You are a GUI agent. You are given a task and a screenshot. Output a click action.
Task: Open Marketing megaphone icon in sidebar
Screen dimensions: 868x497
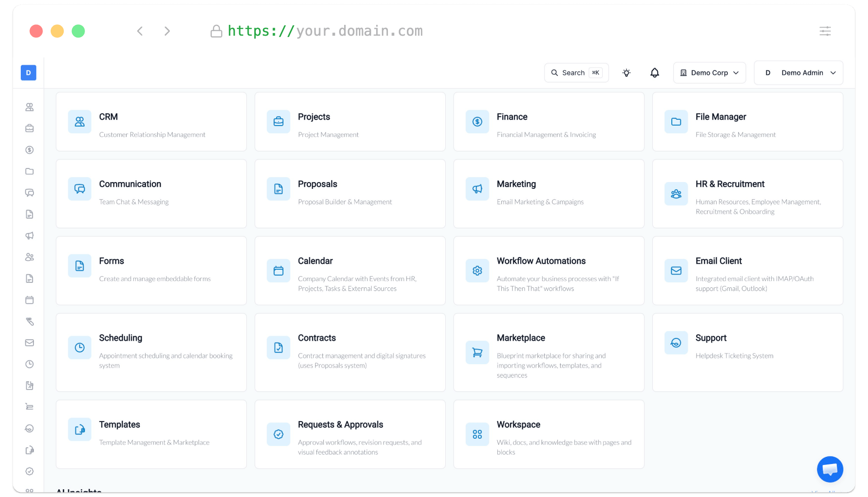pyautogui.click(x=29, y=235)
